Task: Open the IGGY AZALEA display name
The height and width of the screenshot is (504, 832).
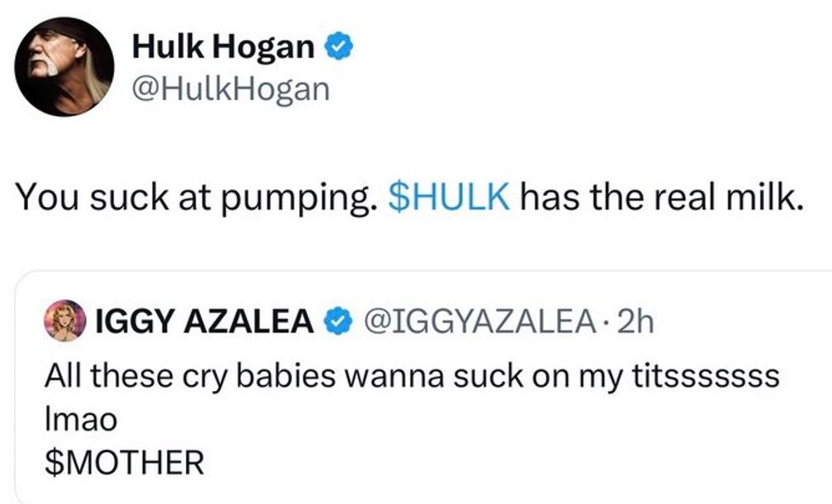Action: 205,322
